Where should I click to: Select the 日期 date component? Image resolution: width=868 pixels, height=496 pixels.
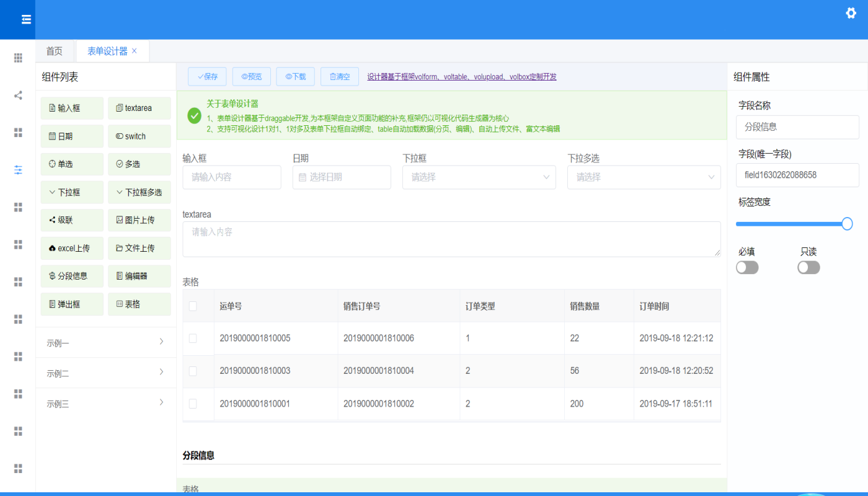point(72,136)
